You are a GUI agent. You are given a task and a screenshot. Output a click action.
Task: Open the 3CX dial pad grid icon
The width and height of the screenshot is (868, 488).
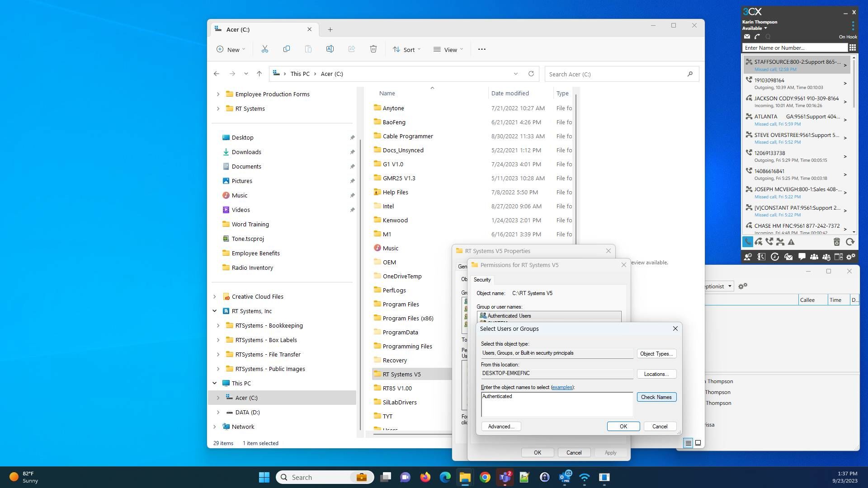pyautogui.click(x=852, y=47)
